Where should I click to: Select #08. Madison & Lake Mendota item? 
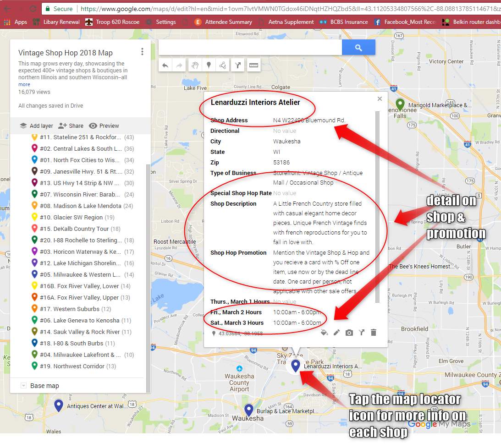[x=83, y=206]
